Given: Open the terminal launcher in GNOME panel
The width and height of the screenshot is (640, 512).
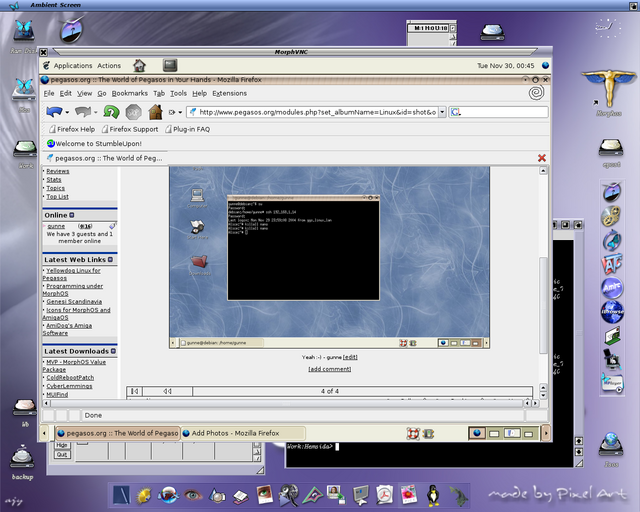Looking at the screenshot, I should tap(170, 65).
